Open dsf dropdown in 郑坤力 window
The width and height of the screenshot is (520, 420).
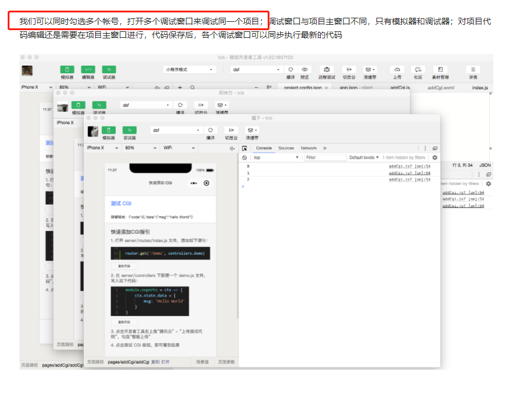147,105
